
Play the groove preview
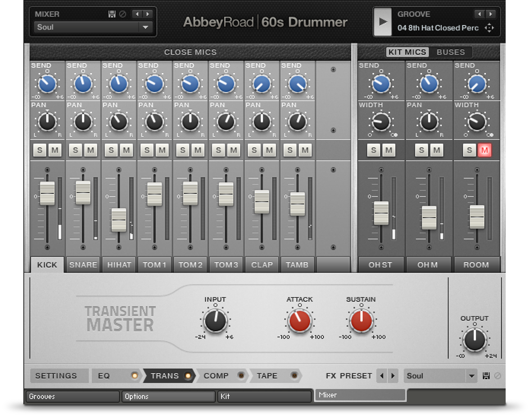coord(382,22)
